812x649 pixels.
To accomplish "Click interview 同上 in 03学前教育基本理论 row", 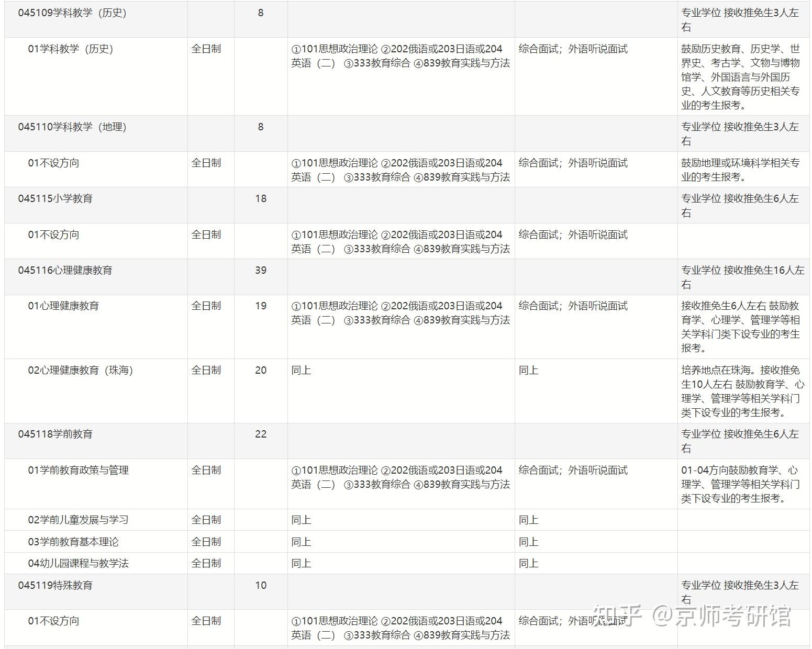I will [x=528, y=542].
